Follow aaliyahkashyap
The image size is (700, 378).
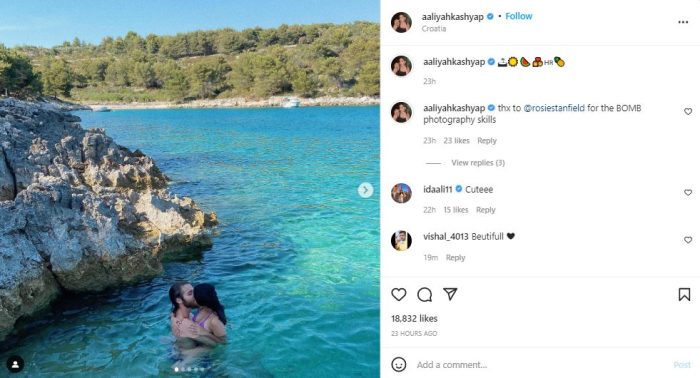pos(519,16)
